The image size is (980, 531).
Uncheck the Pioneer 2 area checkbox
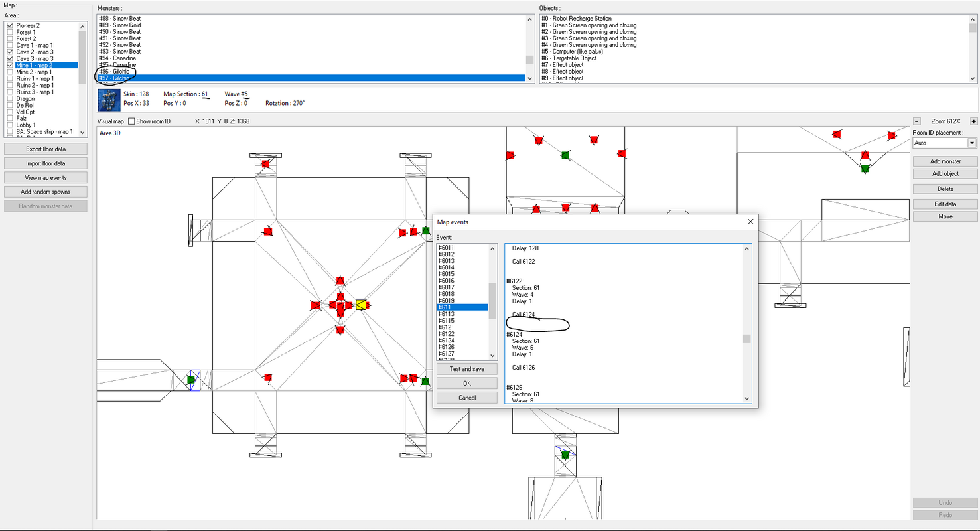[10, 25]
